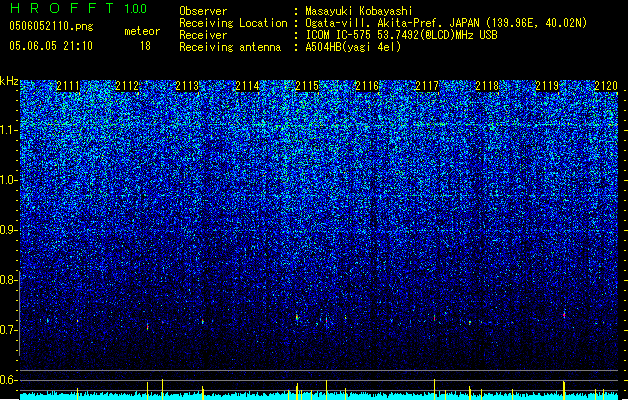This screenshot has width=629, height=400.
Task: Click the 2119 time marker
Action: click(x=547, y=86)
